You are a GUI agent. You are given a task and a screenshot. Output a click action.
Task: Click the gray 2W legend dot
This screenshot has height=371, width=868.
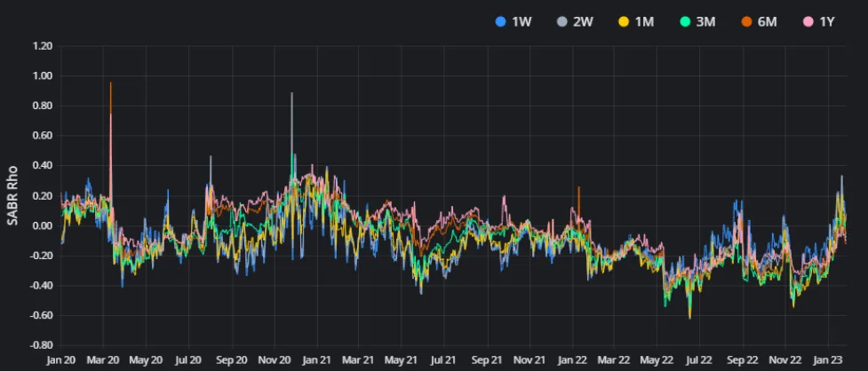point(561,22)
